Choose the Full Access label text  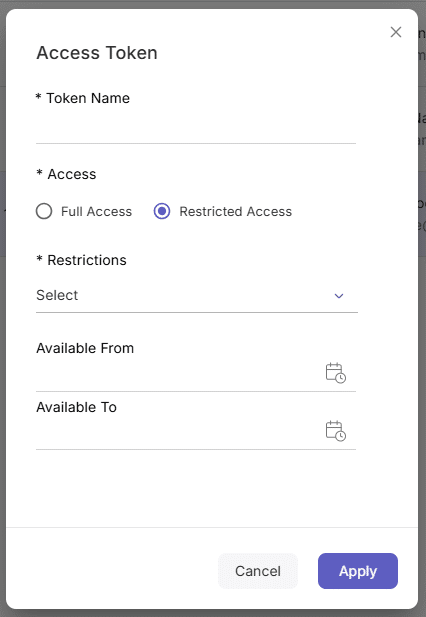click(x=96, y=212)
